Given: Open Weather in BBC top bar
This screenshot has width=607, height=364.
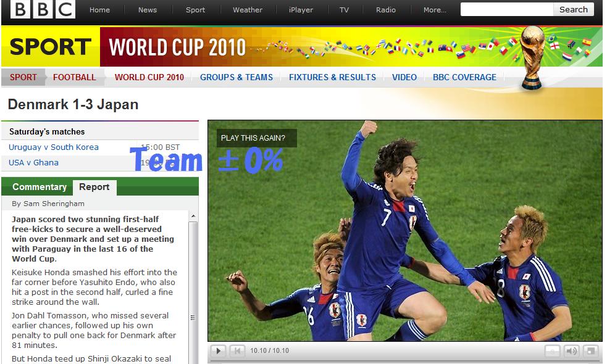Looking at the screenshot, I should tap(248, 10).
